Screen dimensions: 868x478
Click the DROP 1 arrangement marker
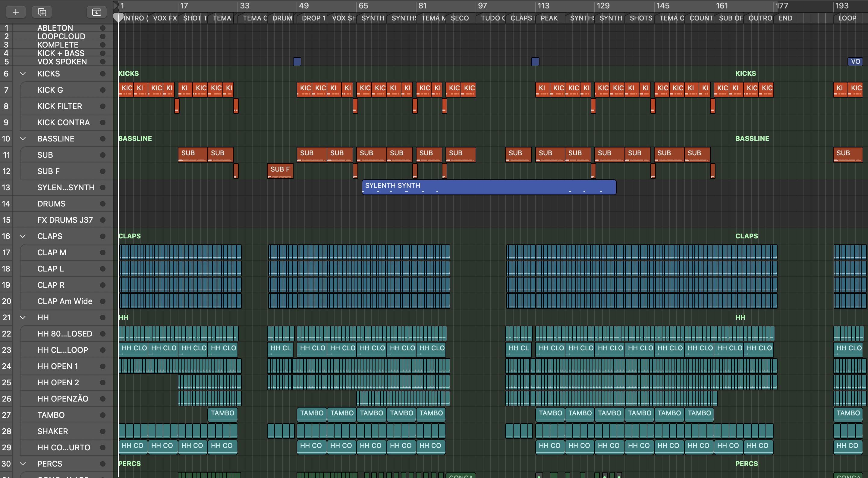313,18
